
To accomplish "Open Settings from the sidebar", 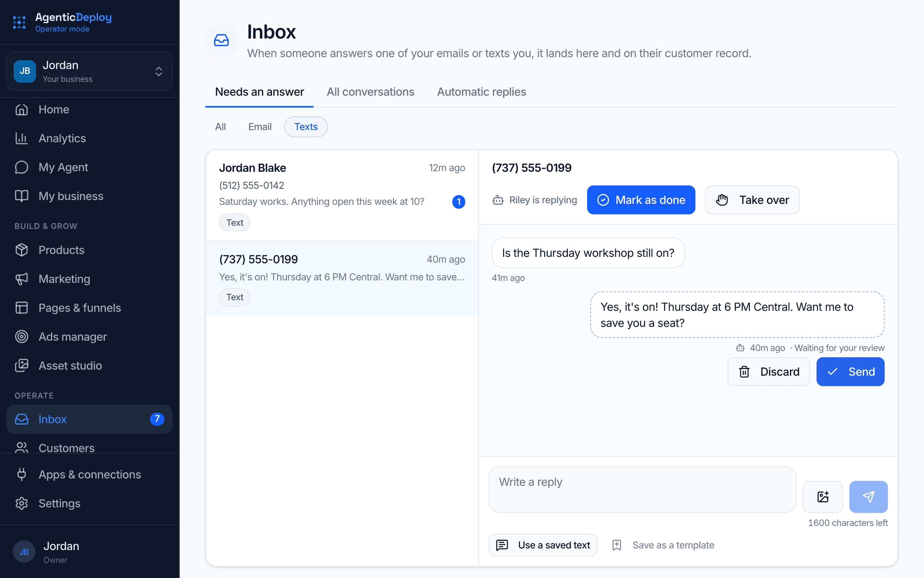I will coord(89,504).
